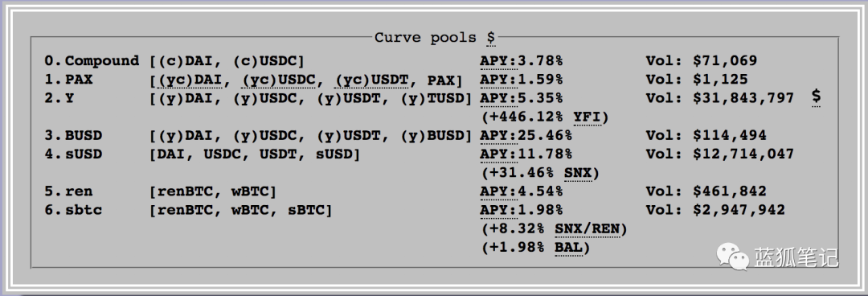Click Vol: $31,843,797 value
Screen dimensions: 868x296
tap(719, 98)
